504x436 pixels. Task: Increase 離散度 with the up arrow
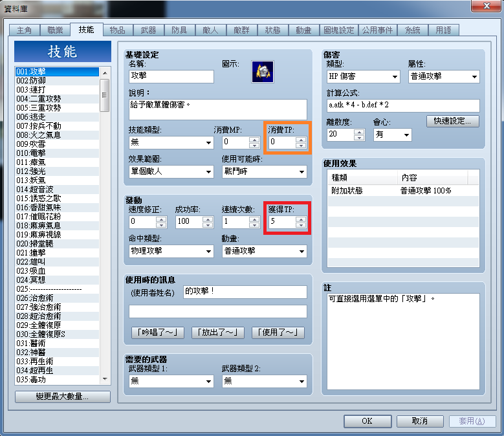coord(359,132)
